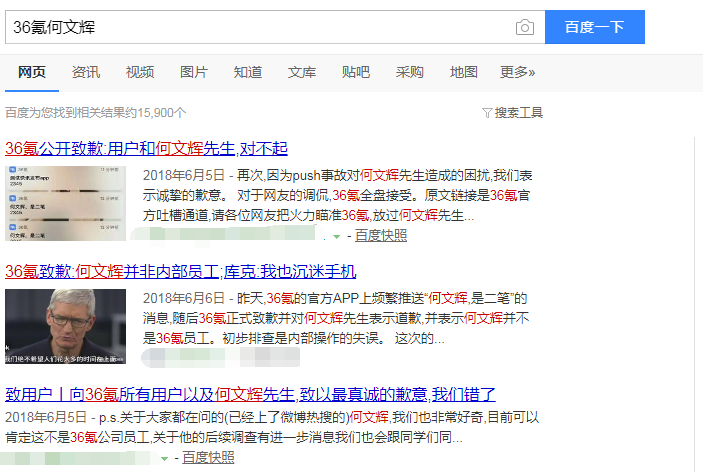Image resolution: width=703 pixels, height=472 pixels.
Task: Open result 36氪致歉:何文辉并非内部员工
Action: [x=181, y=272]
